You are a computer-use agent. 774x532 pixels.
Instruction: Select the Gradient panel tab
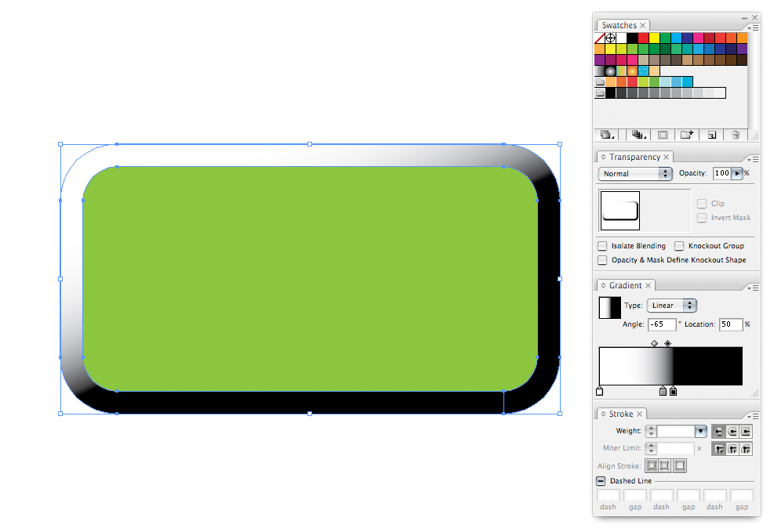[x=625, y=285]
